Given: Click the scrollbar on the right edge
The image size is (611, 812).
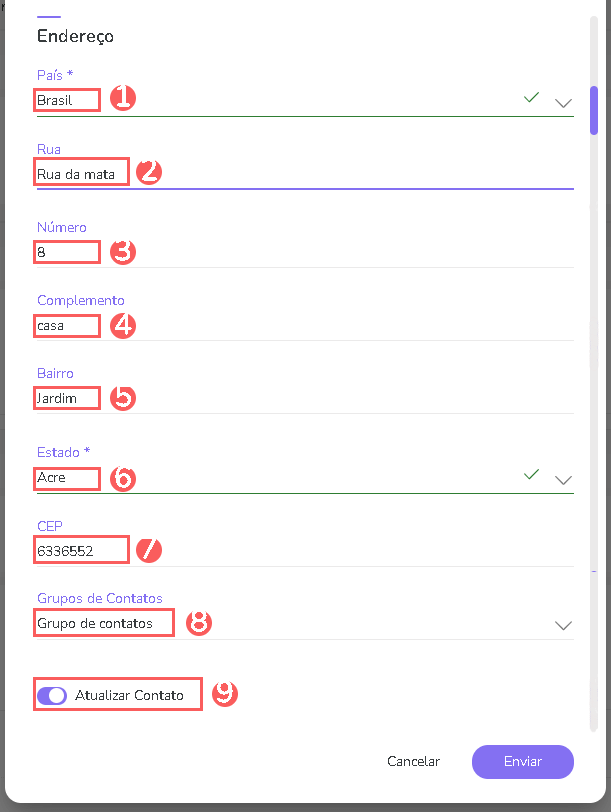Looking at the screenshot, I should [x=596, y=110].
